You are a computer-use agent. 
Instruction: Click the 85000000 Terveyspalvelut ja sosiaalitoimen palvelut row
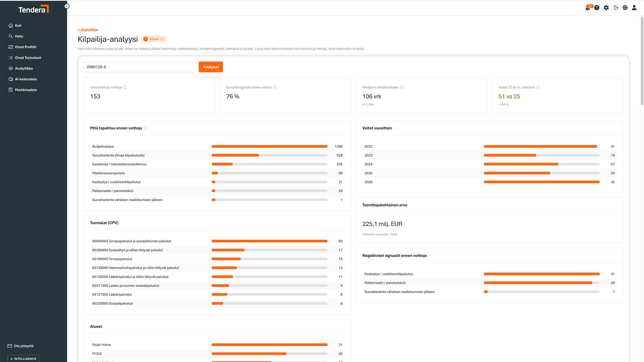click(x=217, y=241)
